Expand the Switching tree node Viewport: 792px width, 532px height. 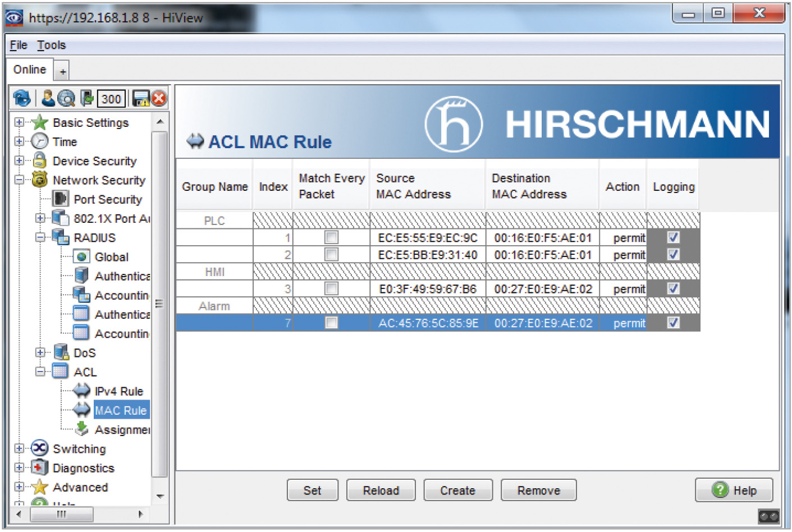tap(19, 448)
